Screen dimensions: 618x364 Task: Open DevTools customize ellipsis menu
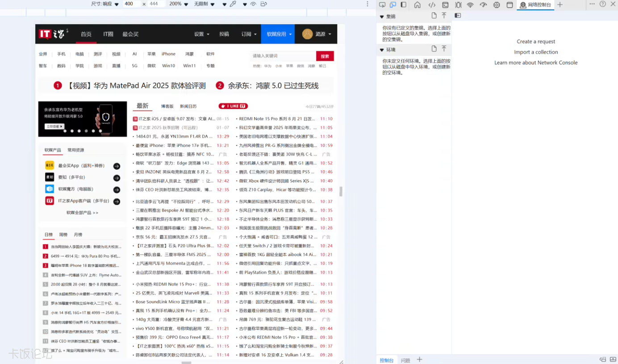coord(592,4)
